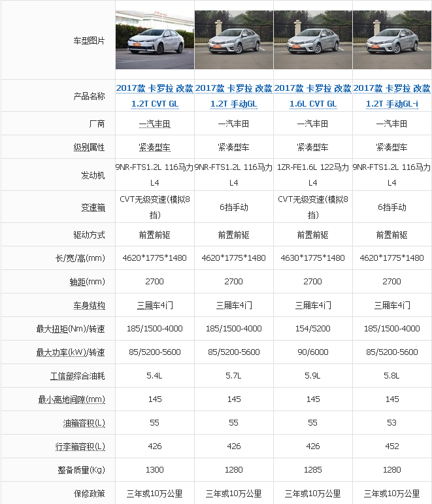Click the 5.4L fuel consumption value
Screen dimensions: 432x504
pyautogui.click(x=155, y=375)
